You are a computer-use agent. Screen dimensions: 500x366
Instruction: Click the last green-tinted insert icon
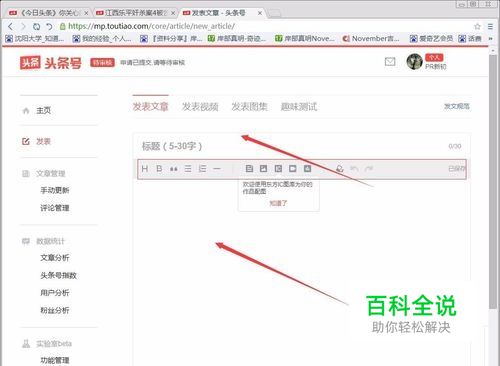(307, 169)
